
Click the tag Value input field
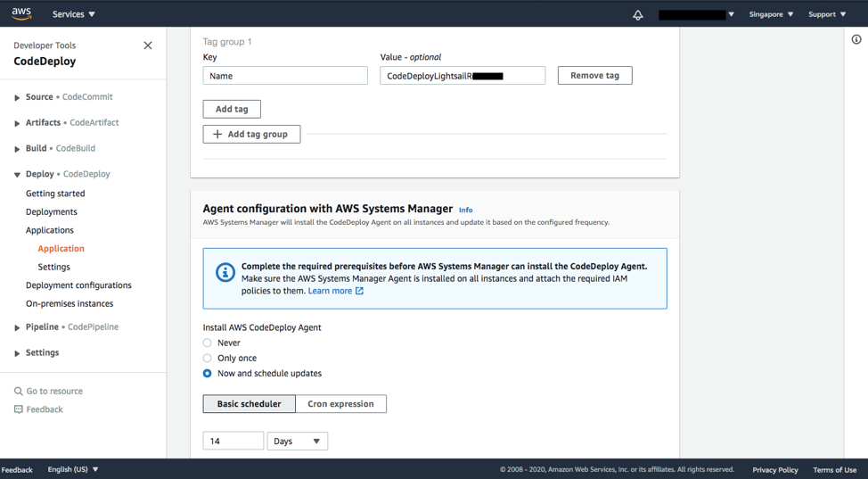[463, 76]
